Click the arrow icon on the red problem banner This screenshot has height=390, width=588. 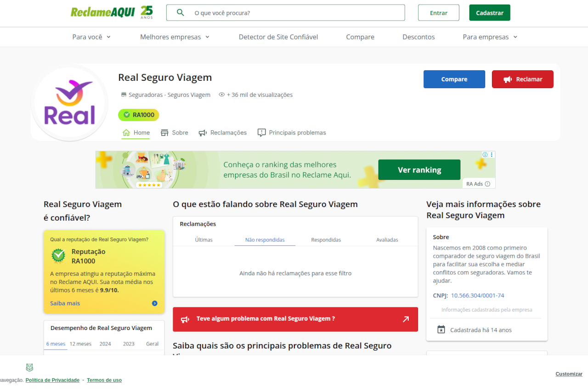pyautogui.click(x=406, y=319)
